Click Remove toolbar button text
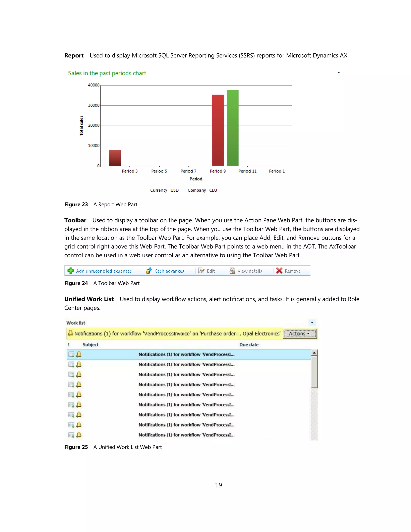Screen dimensions: 411x532 (x=292, y=271)
